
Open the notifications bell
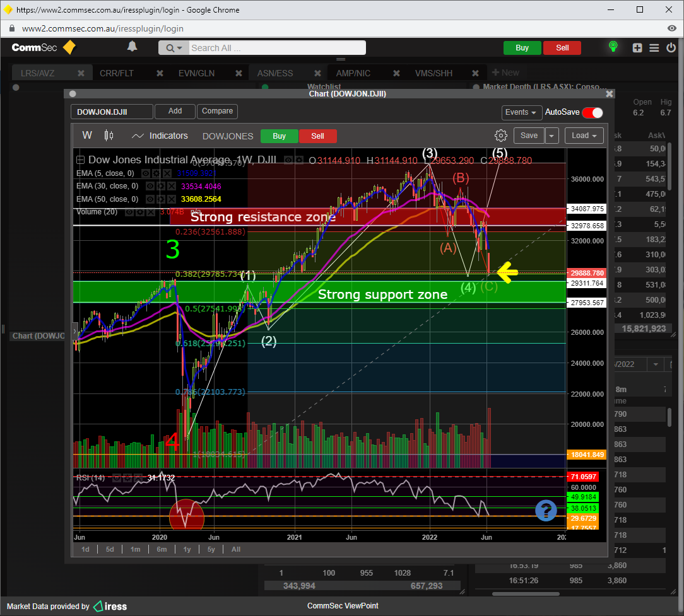tap(132, 47)
